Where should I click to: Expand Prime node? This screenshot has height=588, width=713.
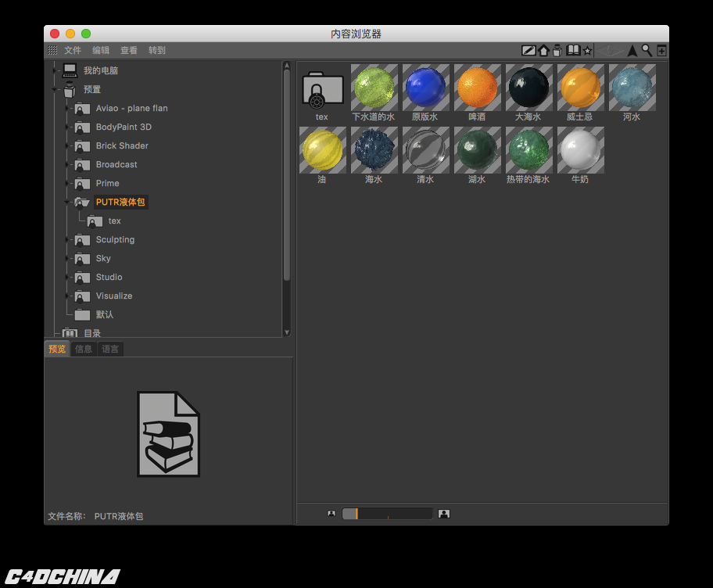[x=67, y=183]
